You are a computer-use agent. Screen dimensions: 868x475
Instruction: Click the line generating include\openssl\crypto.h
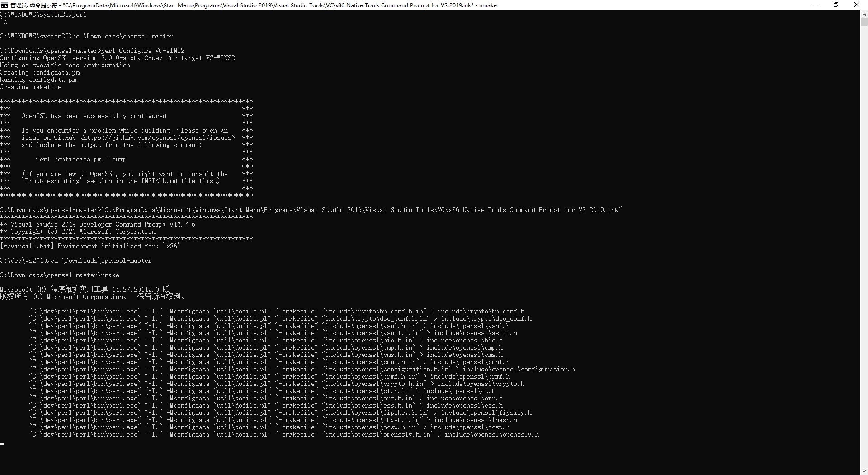click(277, 384)
